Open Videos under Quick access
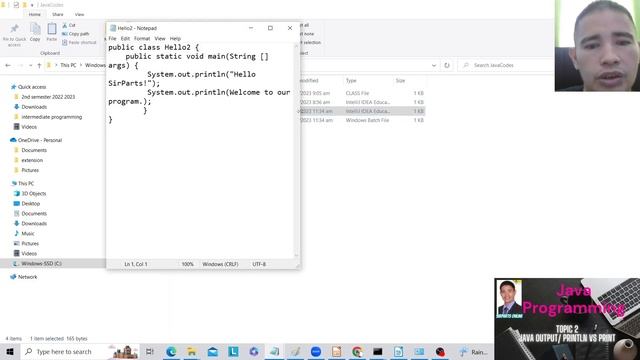640x360 pixels. [x=29, y=127]
